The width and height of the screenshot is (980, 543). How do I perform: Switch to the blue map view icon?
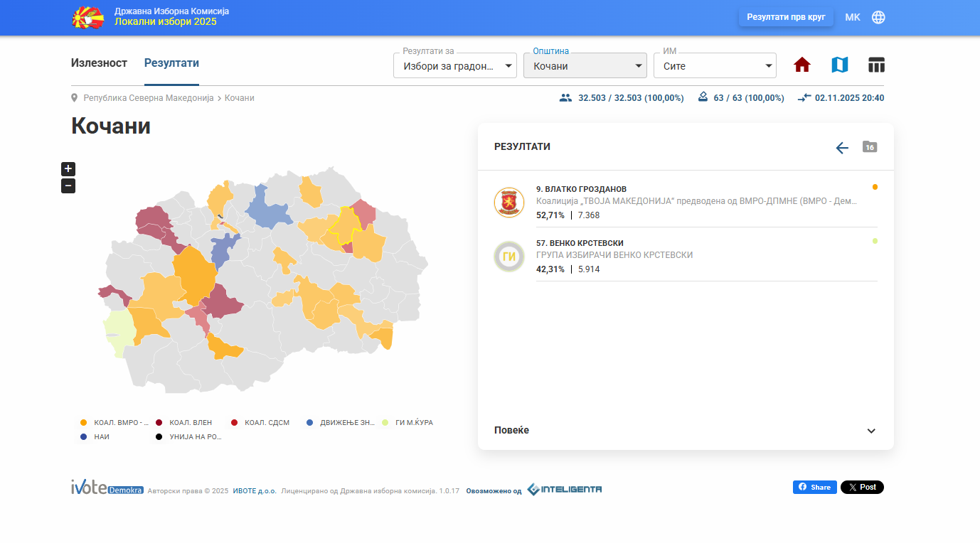(839, 65)
